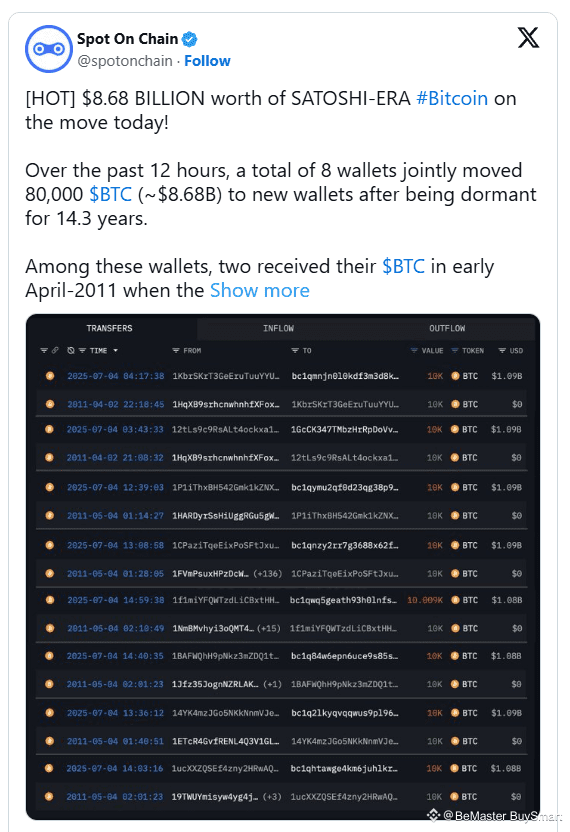Viewport: 570px width, 832px height.
Task: Click the Spot On Chain profile avatar
Action: [x=48, y=49]
